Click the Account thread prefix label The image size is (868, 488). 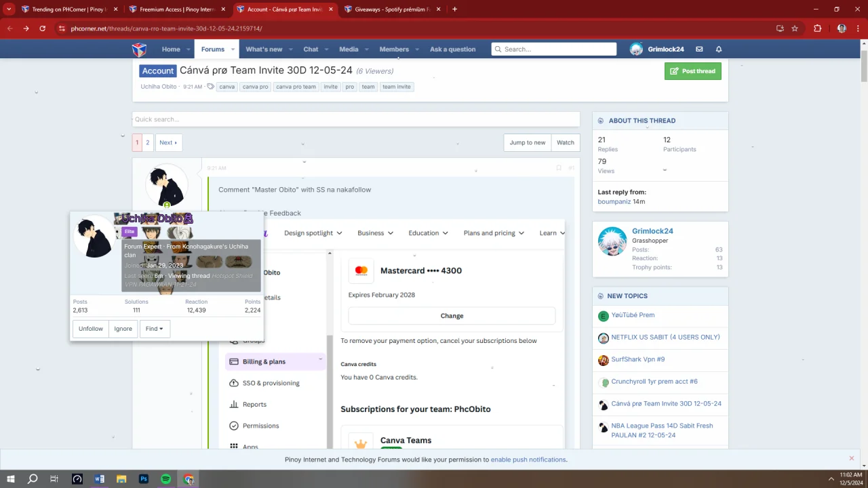pyautogui.click(x=158, y=71)
